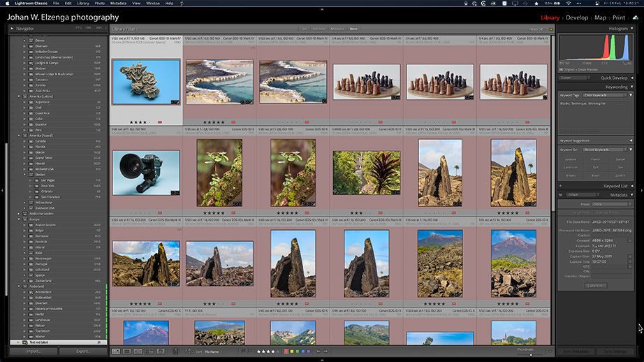
Task: Select the blue camera lens thumbnail
Action: (145, 172)
